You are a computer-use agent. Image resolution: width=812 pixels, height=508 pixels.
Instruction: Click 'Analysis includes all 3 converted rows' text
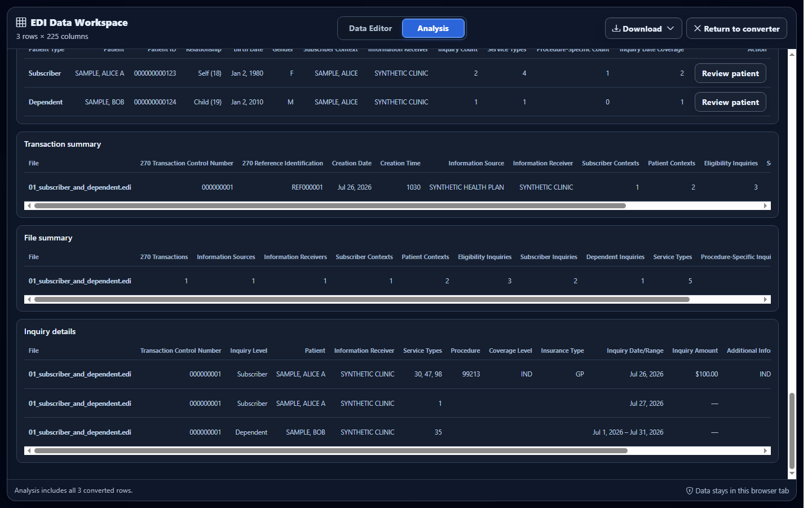click(x=73, y=491)
